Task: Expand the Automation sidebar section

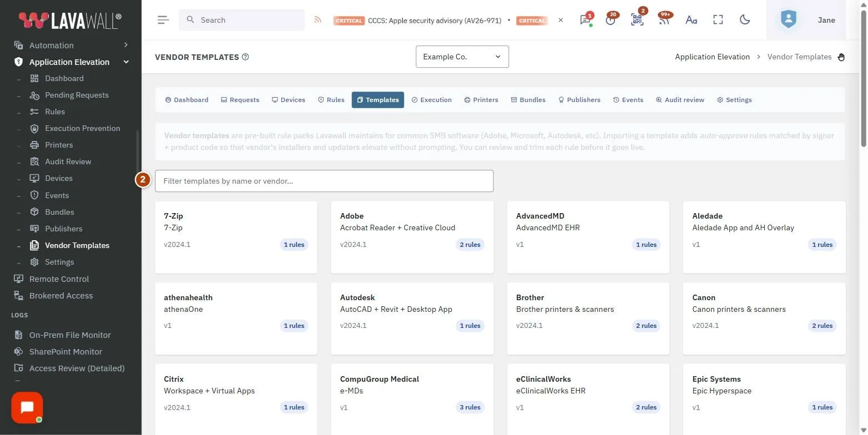Action: 71,45
